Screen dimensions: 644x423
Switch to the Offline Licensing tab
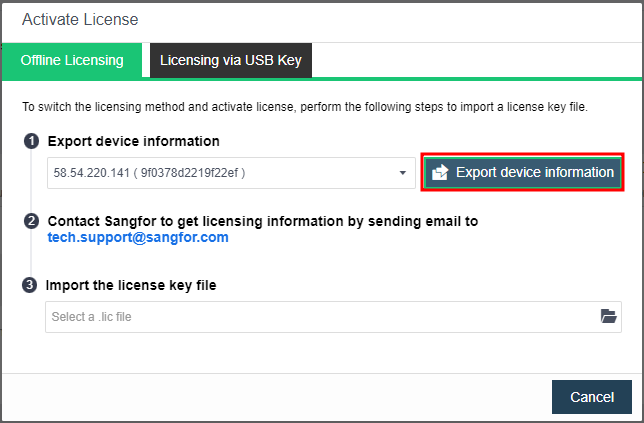tap(72, 60)
